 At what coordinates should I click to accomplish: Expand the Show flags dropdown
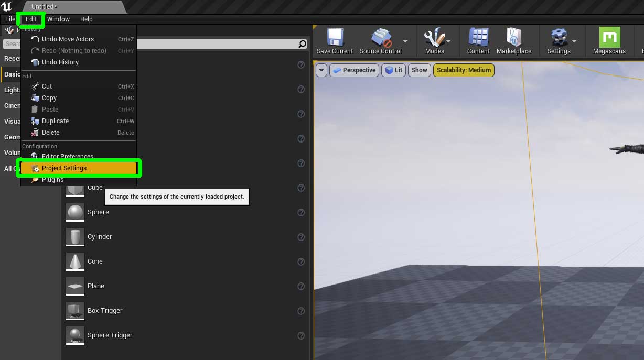click(x=419, y=70)
